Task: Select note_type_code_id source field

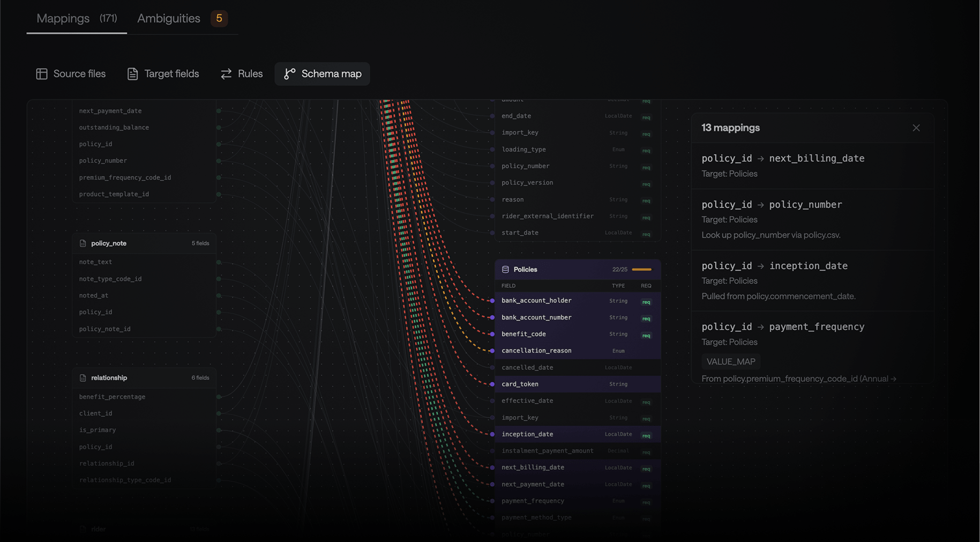Action: [144, 279]
